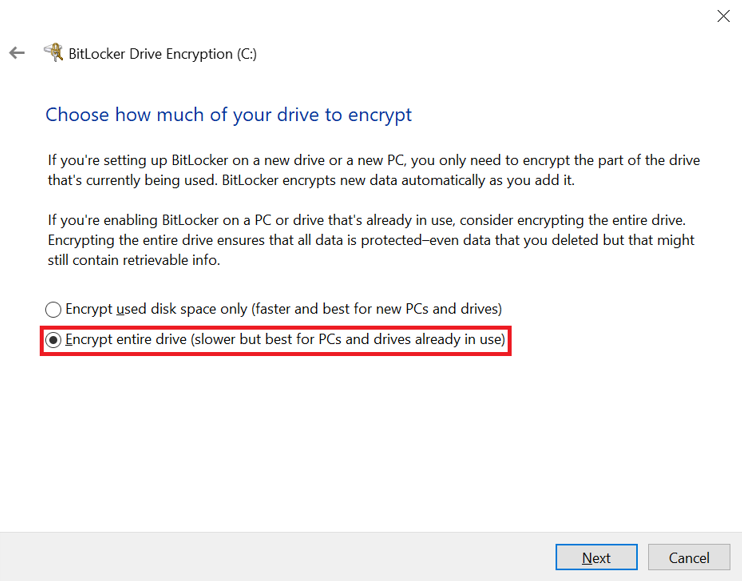Click the blank white area below the options
742x581 pixels.
(x=371, y=440)
